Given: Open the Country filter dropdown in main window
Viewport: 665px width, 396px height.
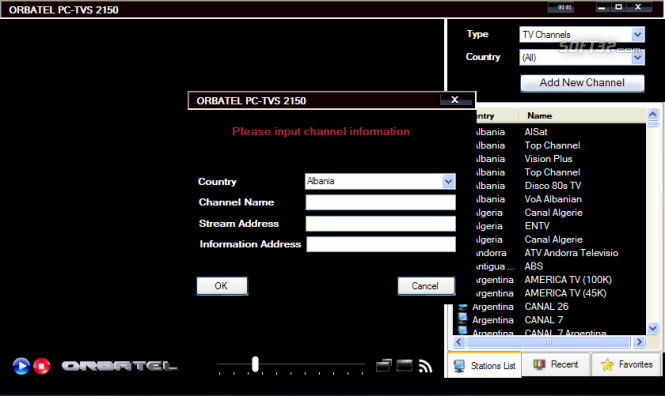Looking at the screenshot, I should pos(637,57).
